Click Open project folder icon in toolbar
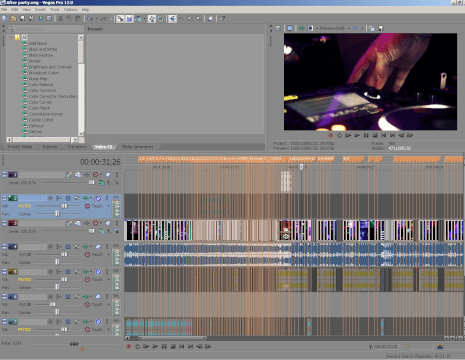 (x=14, y=19)
